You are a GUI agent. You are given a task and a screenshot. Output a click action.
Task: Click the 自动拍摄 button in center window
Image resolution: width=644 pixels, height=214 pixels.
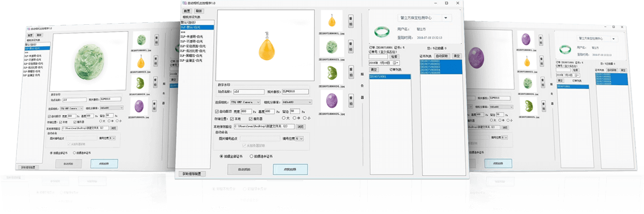click(x=244, y=169)
